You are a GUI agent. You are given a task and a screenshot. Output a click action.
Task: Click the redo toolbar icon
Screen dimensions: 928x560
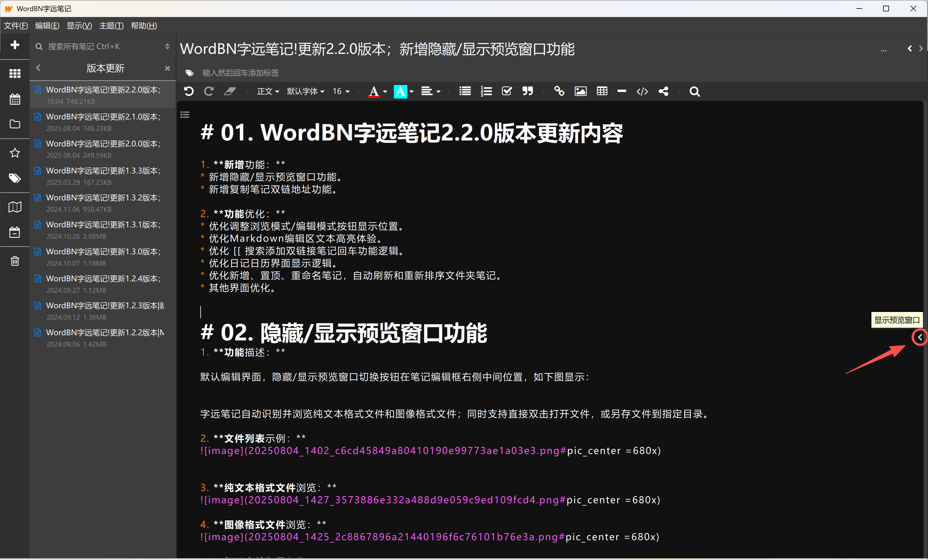click(209, 91)
